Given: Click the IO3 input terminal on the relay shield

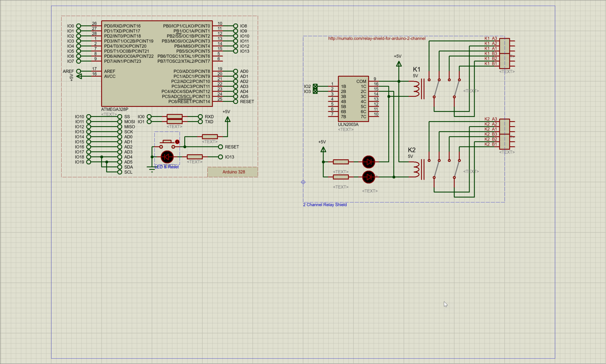Looking at the screenshot, I should [315, 91].
